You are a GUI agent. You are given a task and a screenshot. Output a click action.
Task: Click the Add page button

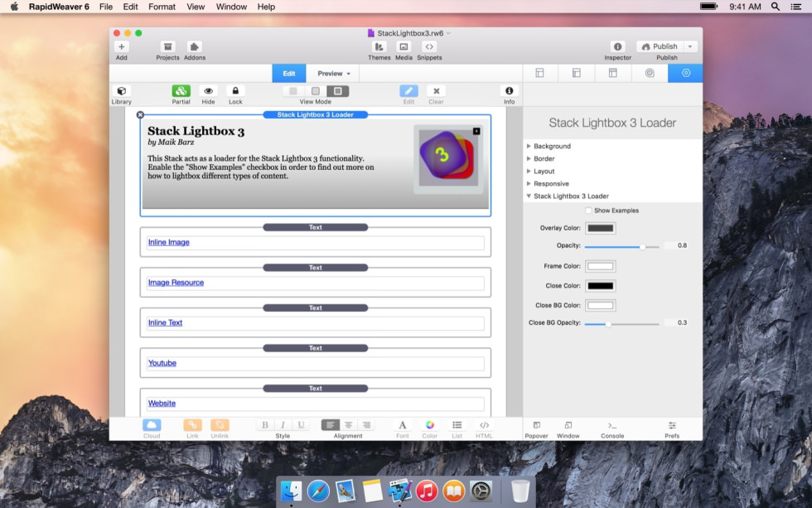pyautogui.click(x=121, y=47)
